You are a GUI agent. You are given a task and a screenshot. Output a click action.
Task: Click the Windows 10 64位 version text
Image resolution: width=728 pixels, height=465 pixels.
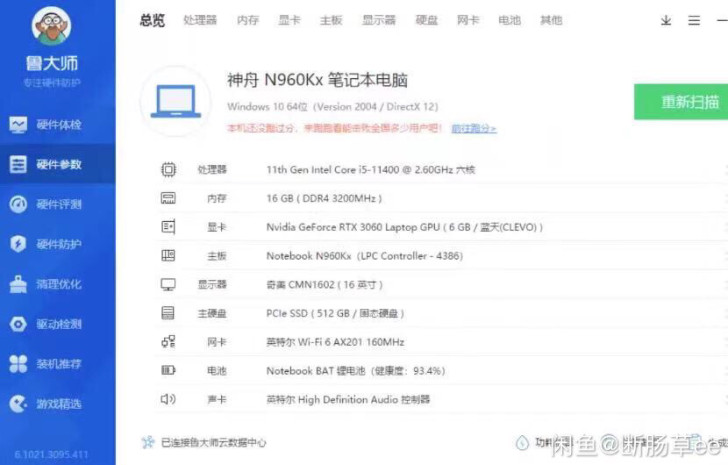pyautogui.click(x=332, y=107)
